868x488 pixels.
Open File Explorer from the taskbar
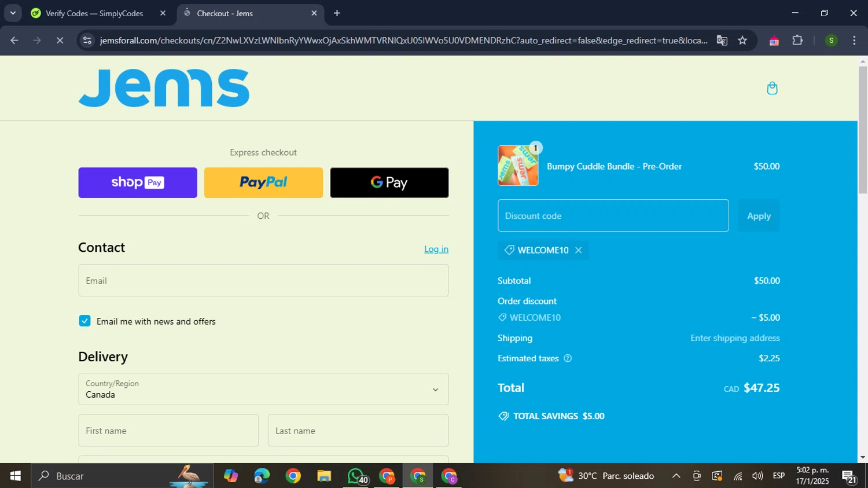pyautogui.click(x=324, y=476)
